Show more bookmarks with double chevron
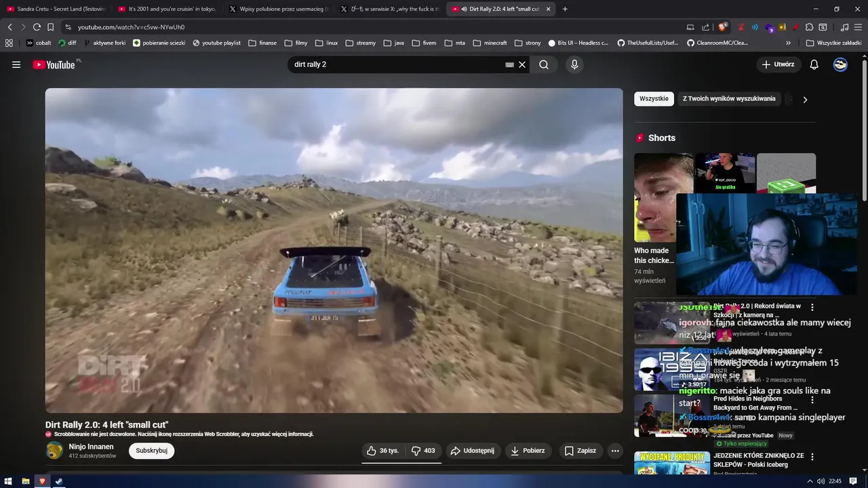The image size is (868, 488). [x=789, y=43]
